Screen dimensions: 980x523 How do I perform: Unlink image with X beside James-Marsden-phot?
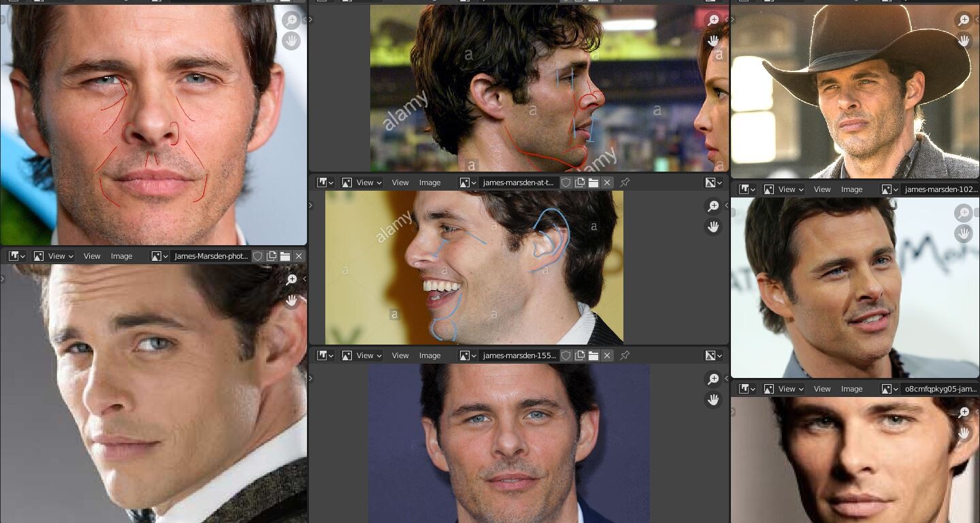coord(299,256)
